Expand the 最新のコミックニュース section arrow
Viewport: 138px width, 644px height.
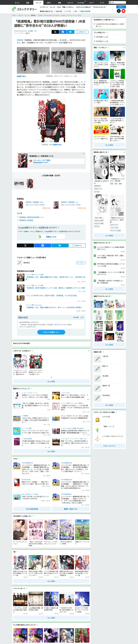pyautogui.click(x=31, y=389)
